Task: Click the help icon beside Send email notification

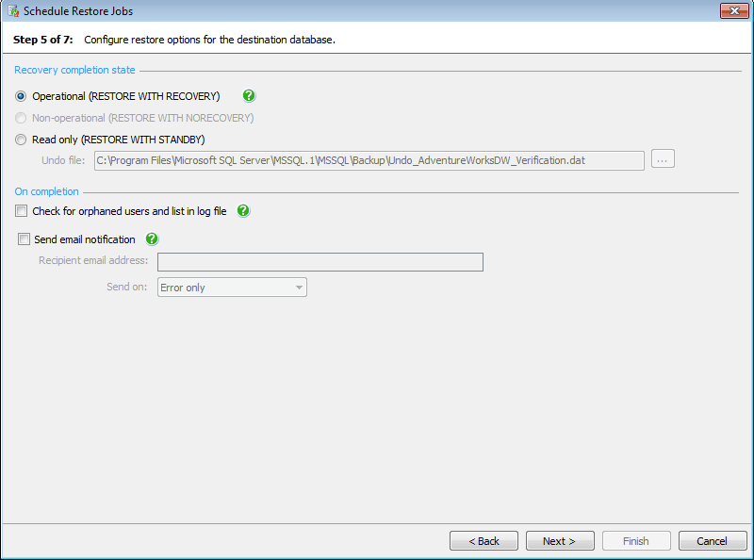Action: [151, 239]
